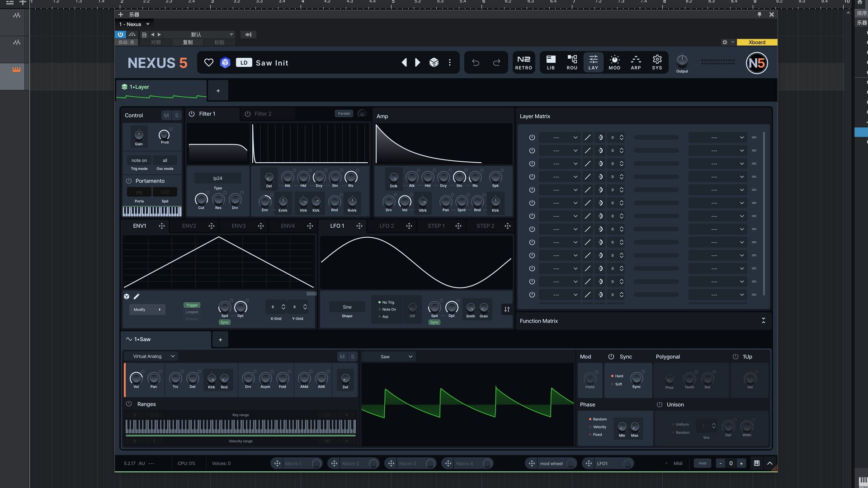Open the Sine LFO Shape selector
This screenshot has height=488, width=868.
[347, 307]
